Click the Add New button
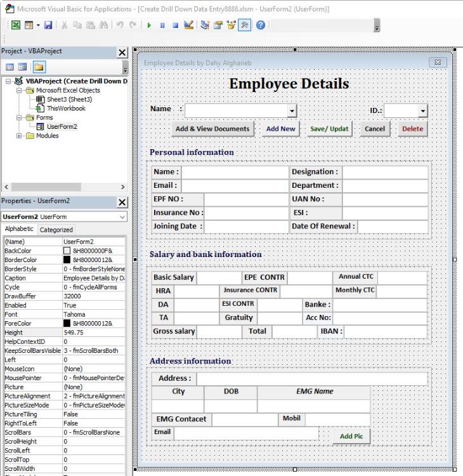463x476 pixels. click(x=280, y=129)
